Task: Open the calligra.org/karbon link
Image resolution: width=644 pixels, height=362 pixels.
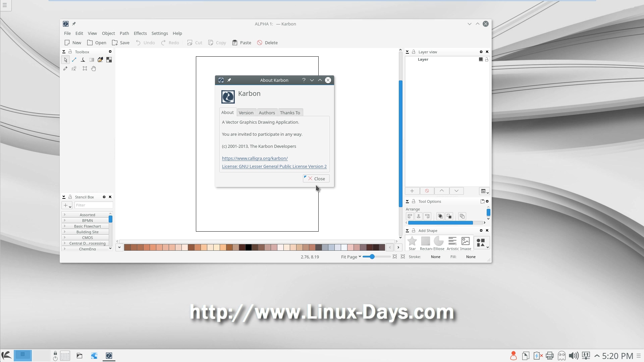Action: pos(255,158)
